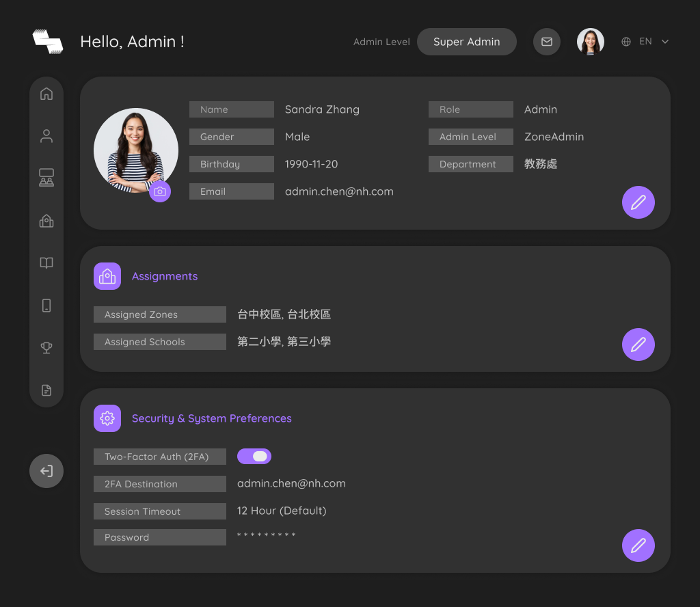
Task: Change profile photo via camera icon
Action: 160,191
